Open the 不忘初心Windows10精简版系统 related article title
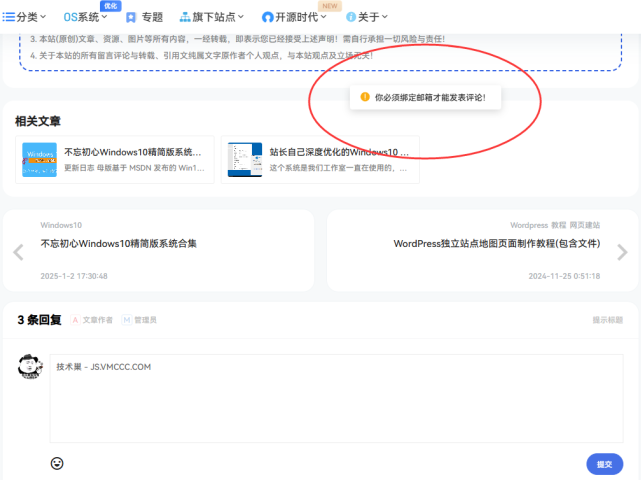 133,152
